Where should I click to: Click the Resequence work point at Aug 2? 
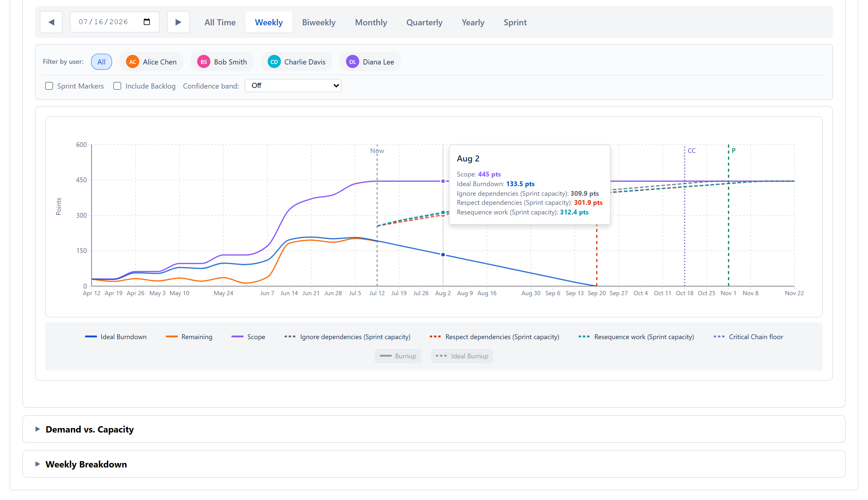443,212
